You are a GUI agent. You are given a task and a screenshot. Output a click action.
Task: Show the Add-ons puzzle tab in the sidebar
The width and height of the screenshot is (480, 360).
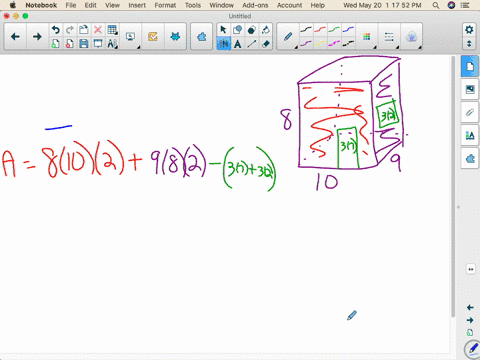click(470, 159)
